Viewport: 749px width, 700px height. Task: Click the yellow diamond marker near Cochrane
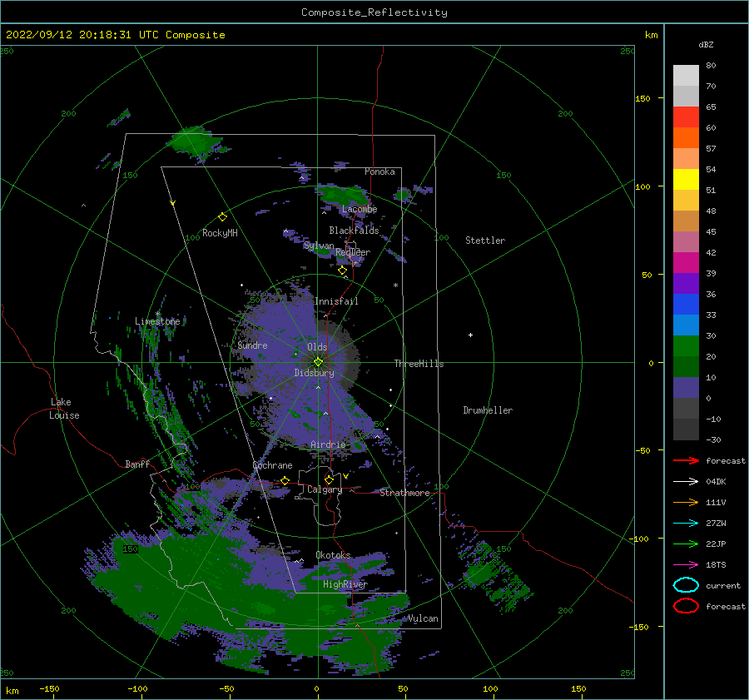pyautogui.click(x=285, y=480)
